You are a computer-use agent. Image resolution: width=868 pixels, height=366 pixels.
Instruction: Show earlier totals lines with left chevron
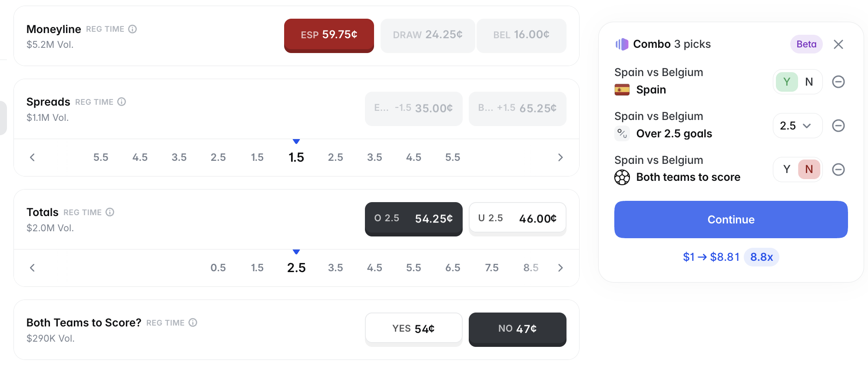pyautogui.click(x=32, y=268)
